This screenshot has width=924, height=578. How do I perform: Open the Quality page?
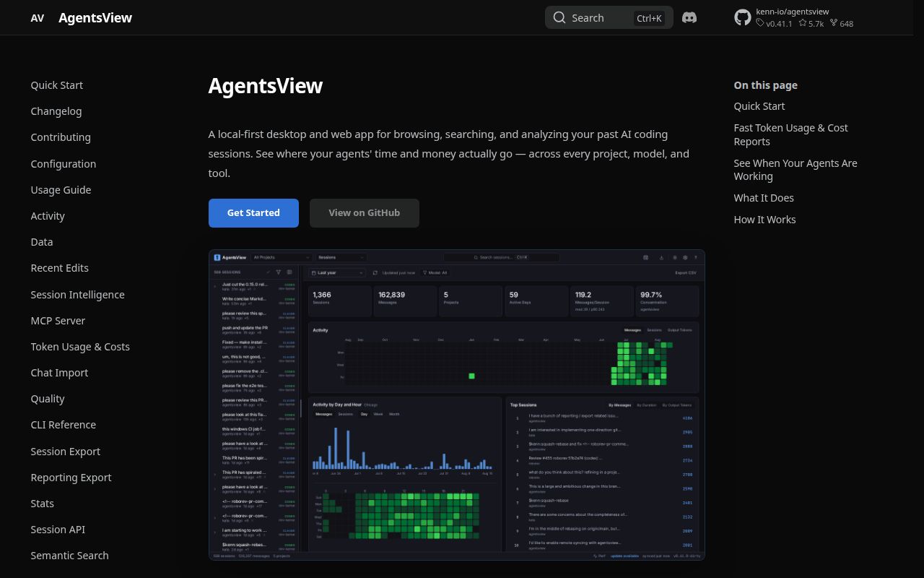[x=48, y=399]
